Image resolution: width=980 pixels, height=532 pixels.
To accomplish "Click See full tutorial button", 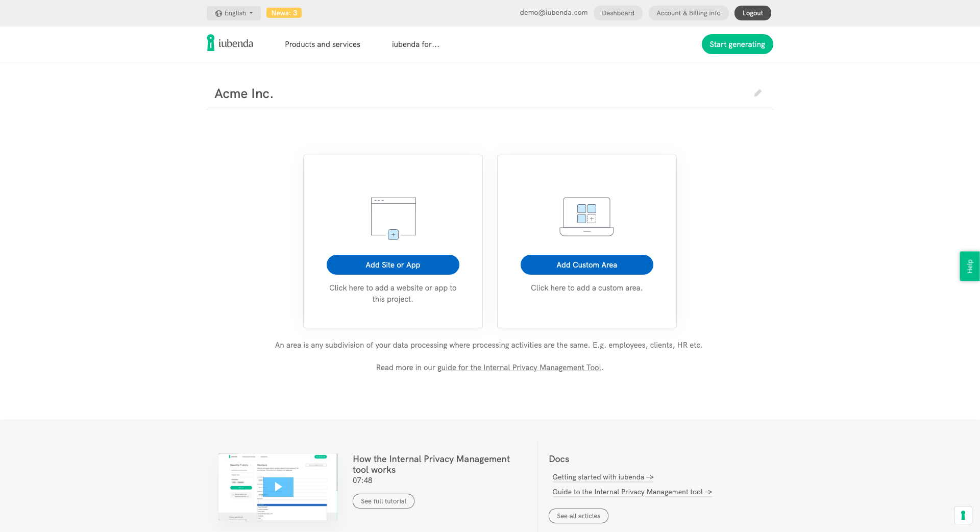I will (383, 501).
